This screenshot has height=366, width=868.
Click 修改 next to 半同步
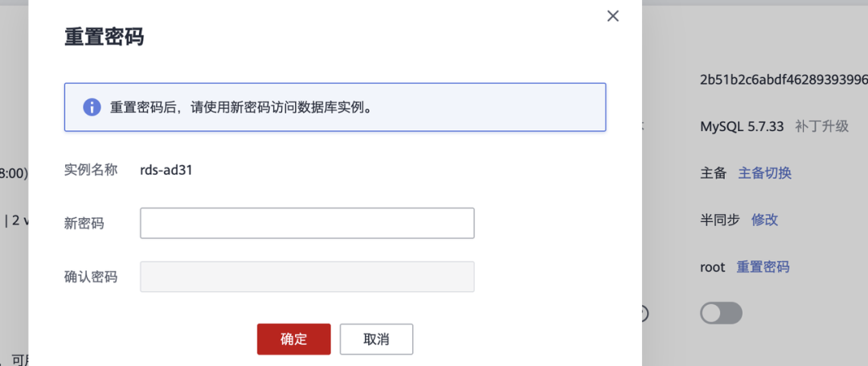pyautogui.click(x=764, y=220)
